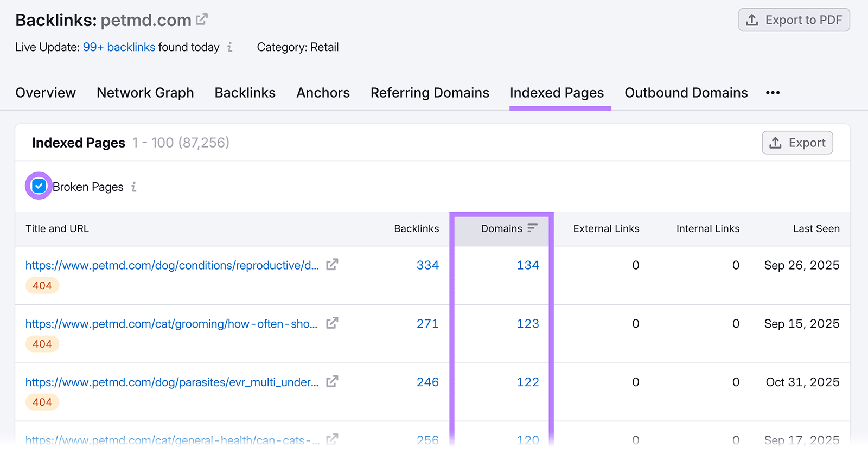Image resolution: width=868 pixels, height=454 pixels.
Task: Sort by Last Seen column header
Action: pyautogui.click(x=816, y=229)
